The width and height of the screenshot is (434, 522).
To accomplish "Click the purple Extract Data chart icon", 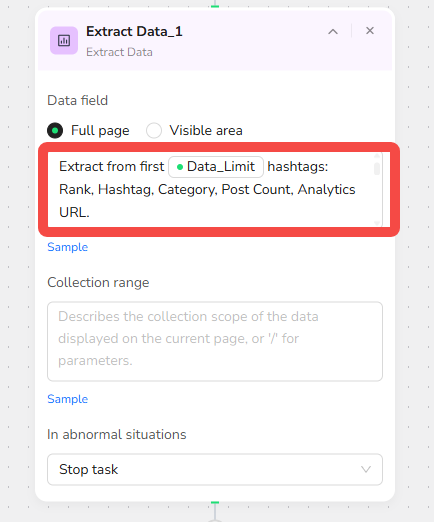I will coord(64,41).
